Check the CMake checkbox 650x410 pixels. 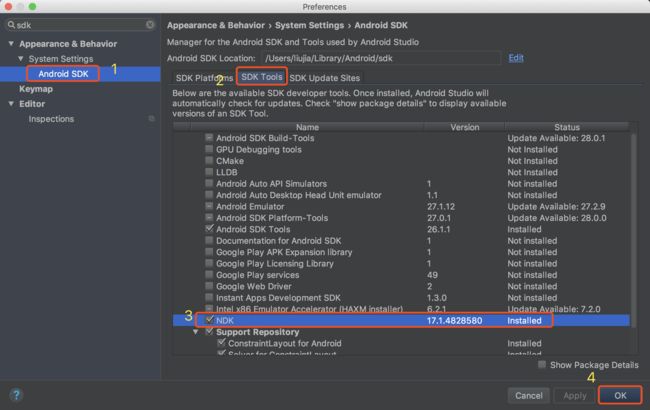[x=209, y=160]
